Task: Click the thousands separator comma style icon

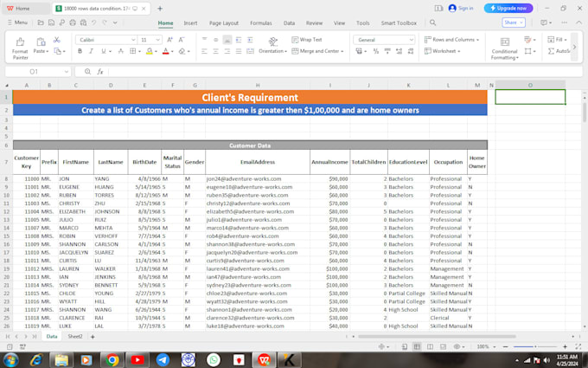Action: click(x=387, y=51)
